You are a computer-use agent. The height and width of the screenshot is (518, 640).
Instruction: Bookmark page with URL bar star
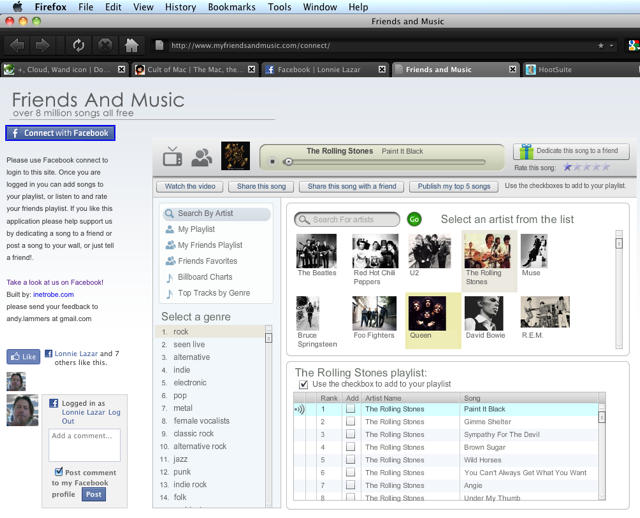tap(601, 46)
